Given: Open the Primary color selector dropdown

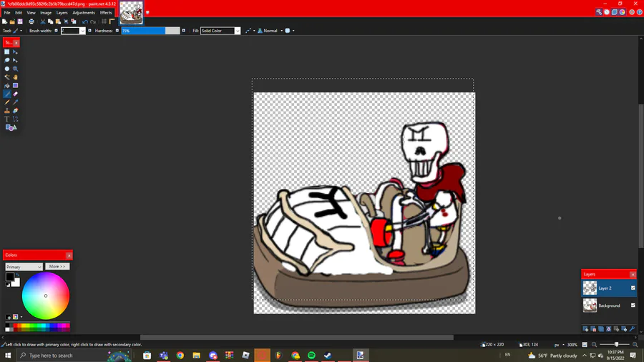Looking at the screenshot, I should 24,267.
